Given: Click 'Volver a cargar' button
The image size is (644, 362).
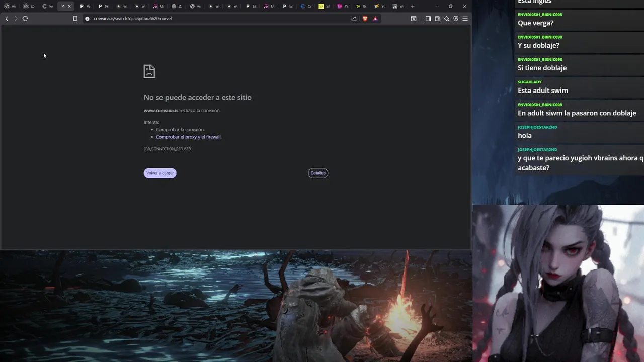Looking at the screenshot, I should coord(160,173).
